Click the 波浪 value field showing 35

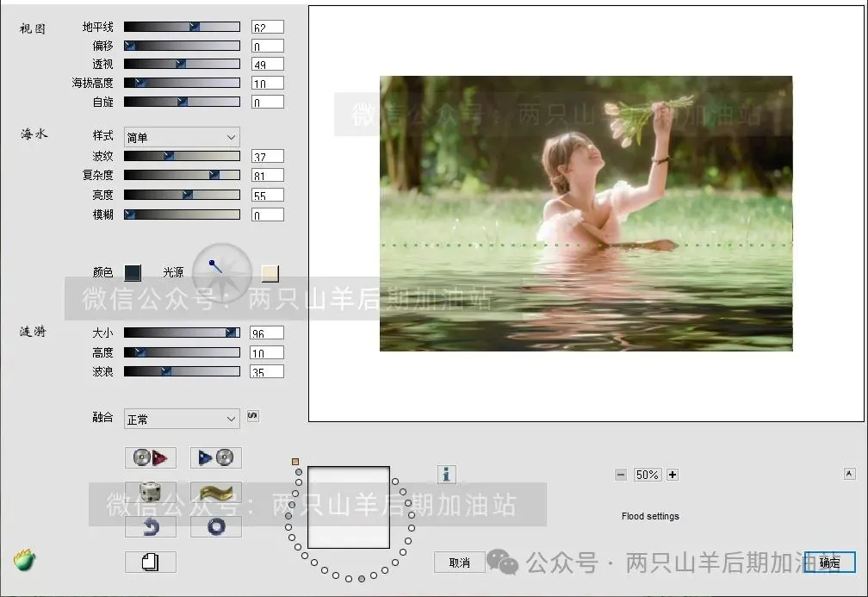267,371
